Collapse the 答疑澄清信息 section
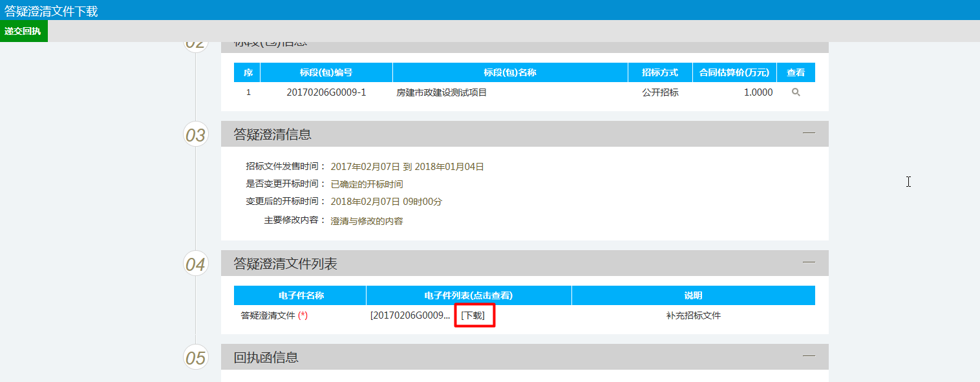The width and height of the screenshot is (980, 382). pyautogui.click(x=809, y=133)
